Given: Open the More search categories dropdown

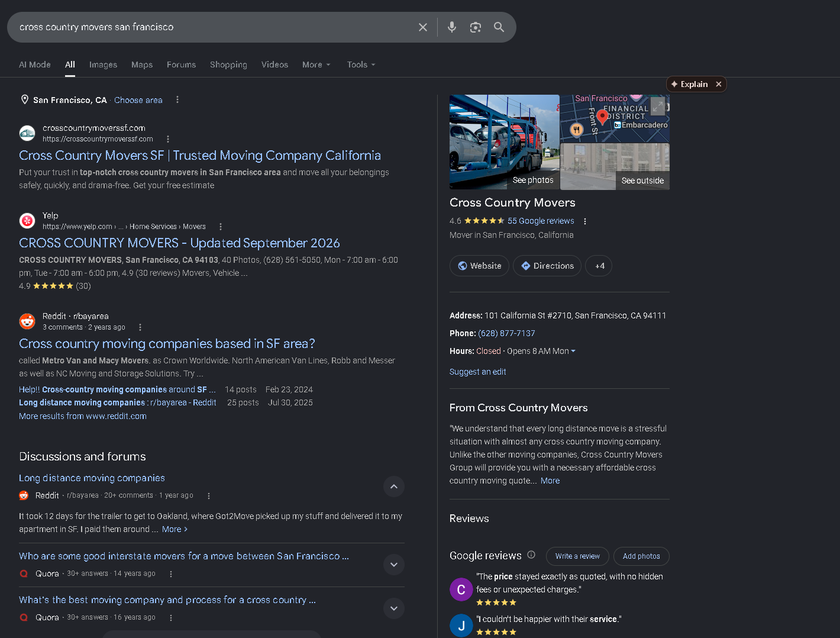Looking at the screenshot, I should [316, 65].
